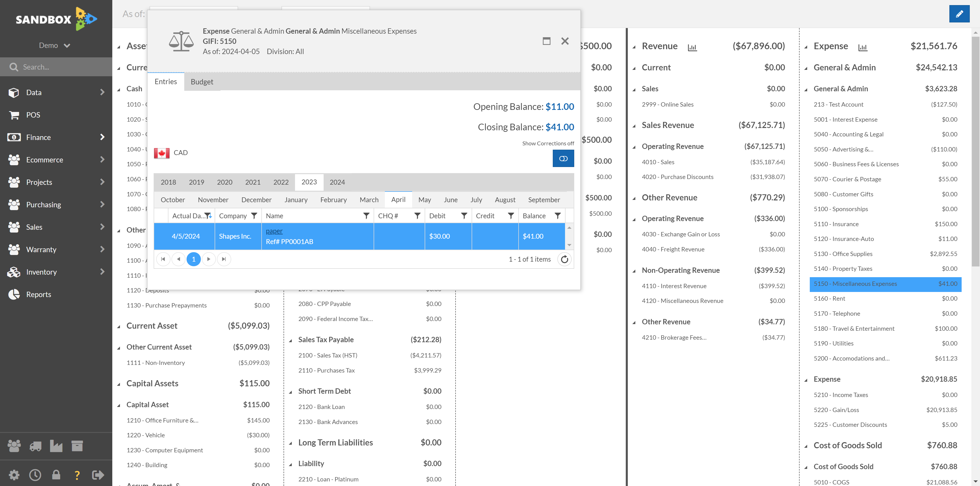The image size is (980, 486).
Task: Click the grid scroll down arrow
Action: tap(570, 245)
